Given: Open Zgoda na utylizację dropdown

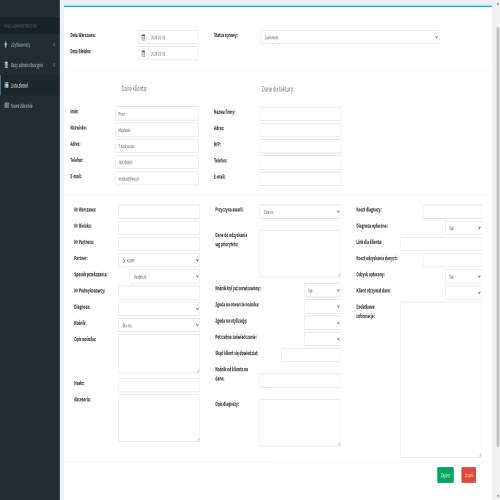Looking at the screenshot, I should (323, 323).
